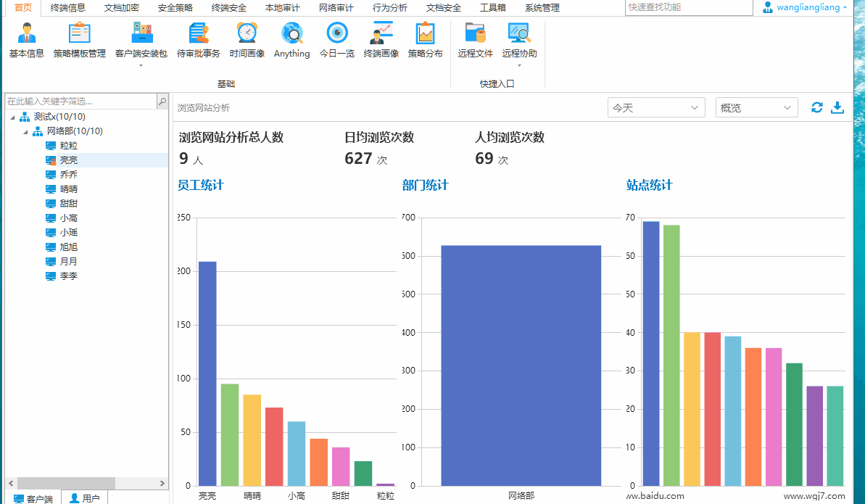Click the tree panel horizontal scrollbar
This screenshot has height=504, width=865.
click(65, 483)
